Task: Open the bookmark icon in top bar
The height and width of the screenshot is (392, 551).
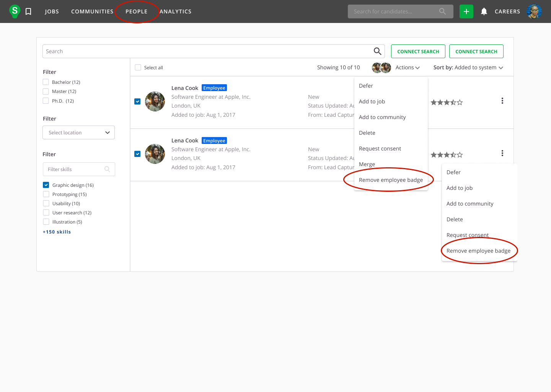Action: point(28,11)
